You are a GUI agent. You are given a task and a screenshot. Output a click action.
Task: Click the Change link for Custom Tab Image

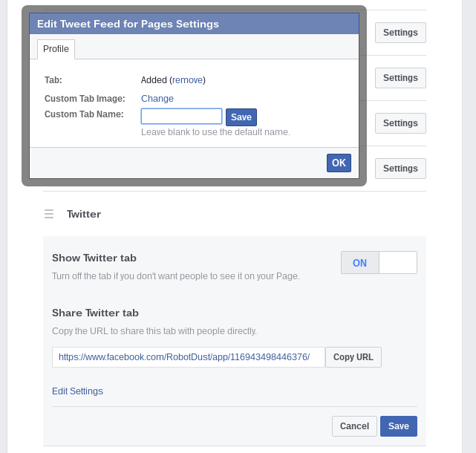(157, 99)
